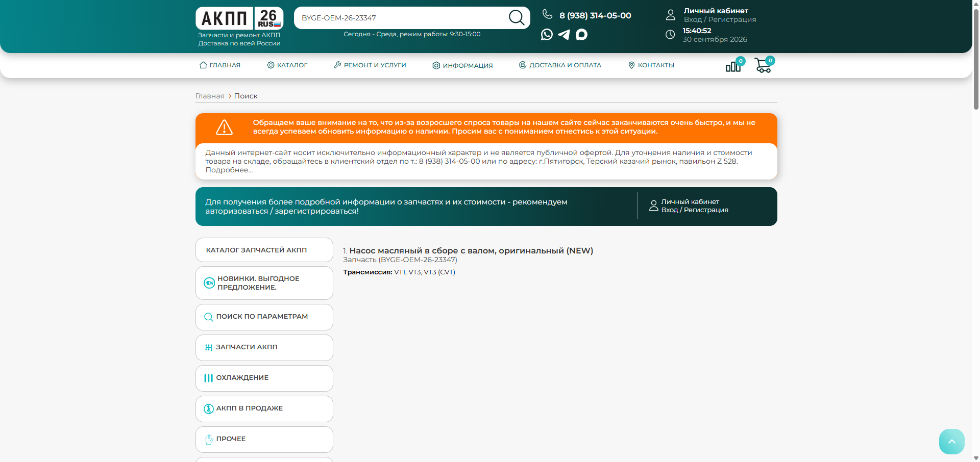Open the Насос масляный в сборе result
980x462 pixels.
pos(471,251)
